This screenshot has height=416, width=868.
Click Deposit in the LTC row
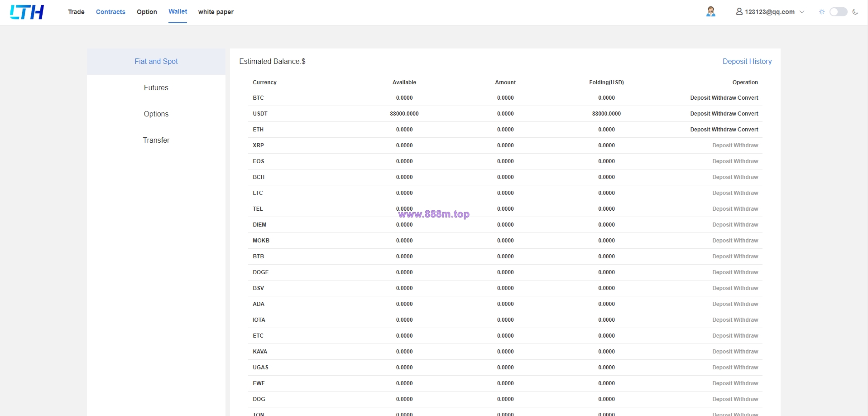tap(722, 193)
